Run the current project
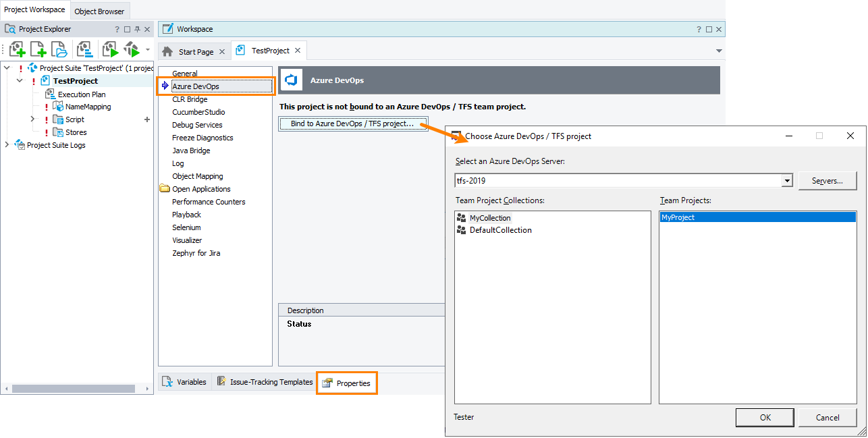 pyautogui.click(x=110, y=49)
